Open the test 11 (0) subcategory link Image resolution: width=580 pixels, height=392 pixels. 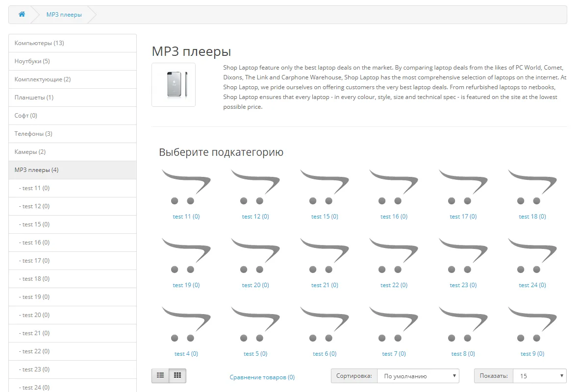(186, 217)
